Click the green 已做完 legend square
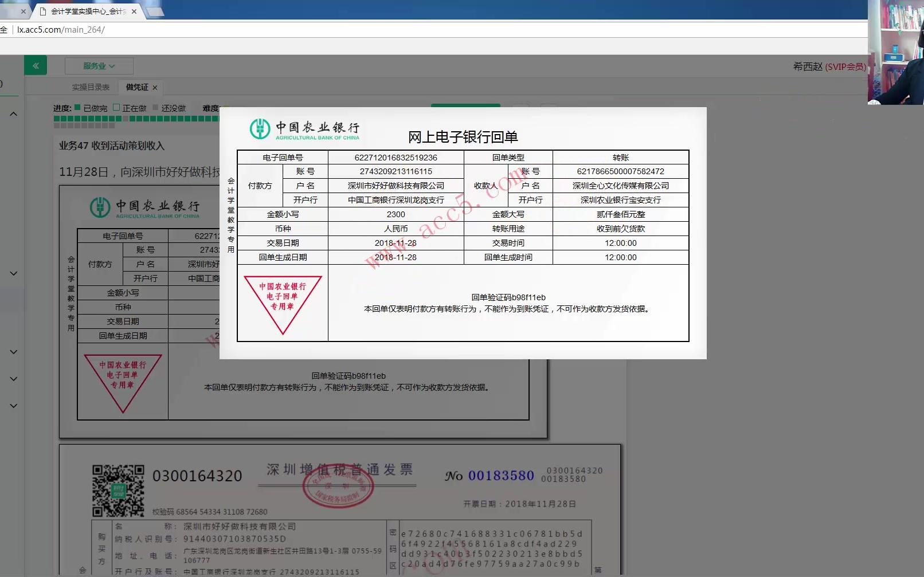The image size is (924, 577). pyautogui.click(x=77, y=107)
